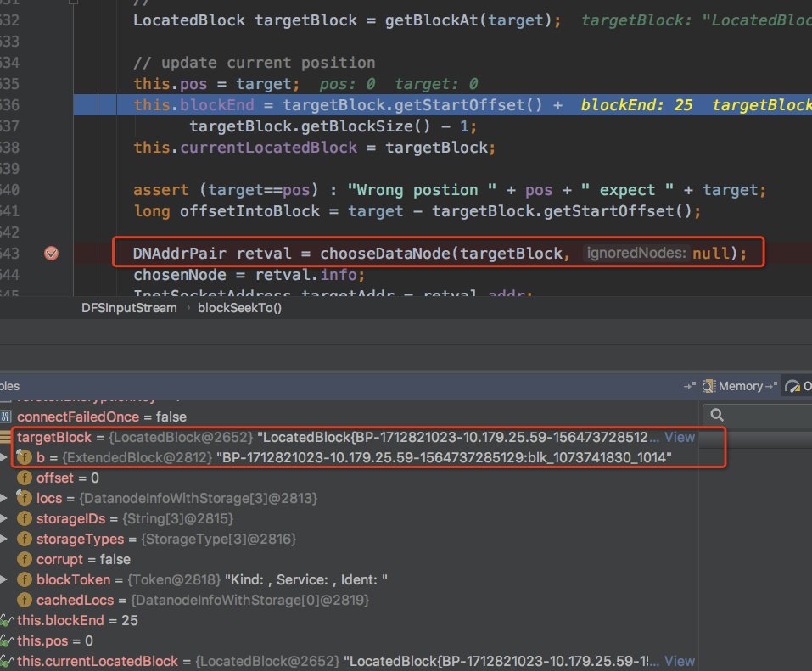Viewport: 812px width, 671px height.
Task: Click the field icon next to storageIDs
Action: point(25,518)
